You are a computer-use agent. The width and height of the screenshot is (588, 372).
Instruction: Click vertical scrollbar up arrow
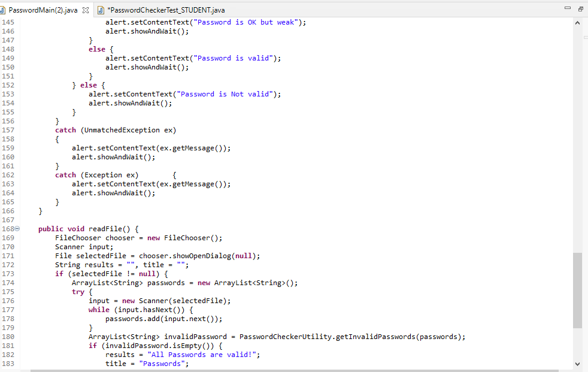click(x=577, y=23)
